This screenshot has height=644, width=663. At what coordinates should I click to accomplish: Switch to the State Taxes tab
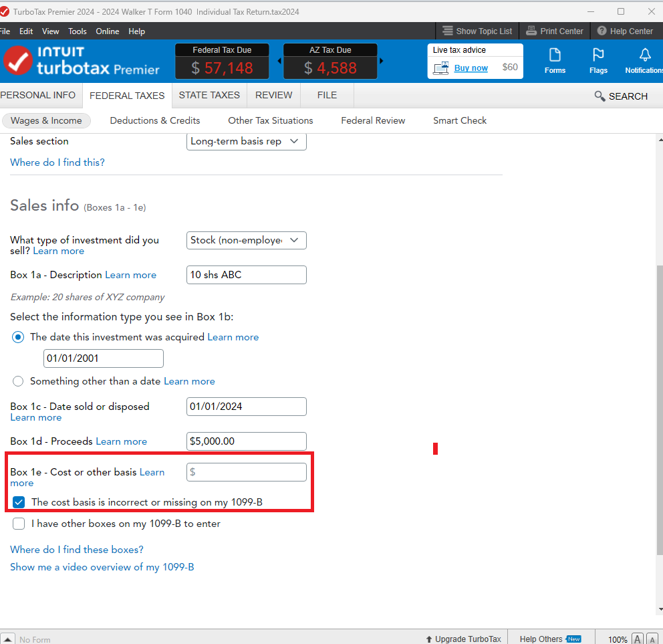209,95
